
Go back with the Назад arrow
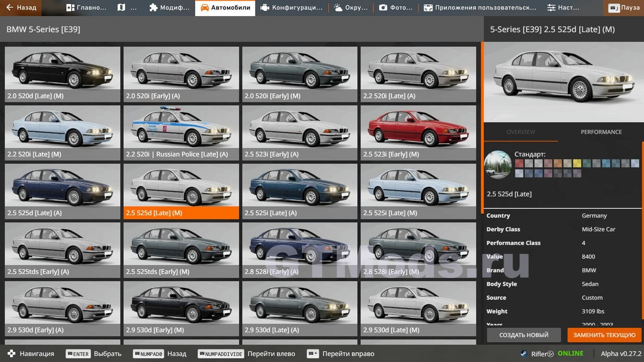[21, 8]
